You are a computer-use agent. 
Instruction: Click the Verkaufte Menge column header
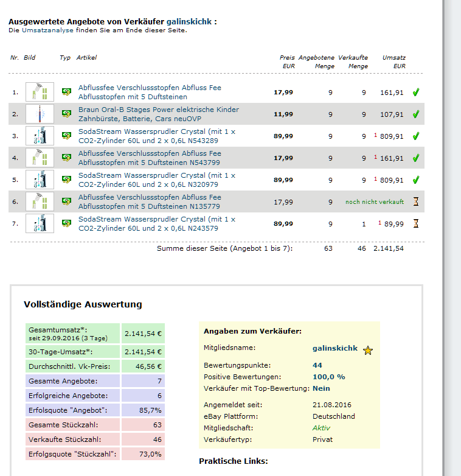353,61
